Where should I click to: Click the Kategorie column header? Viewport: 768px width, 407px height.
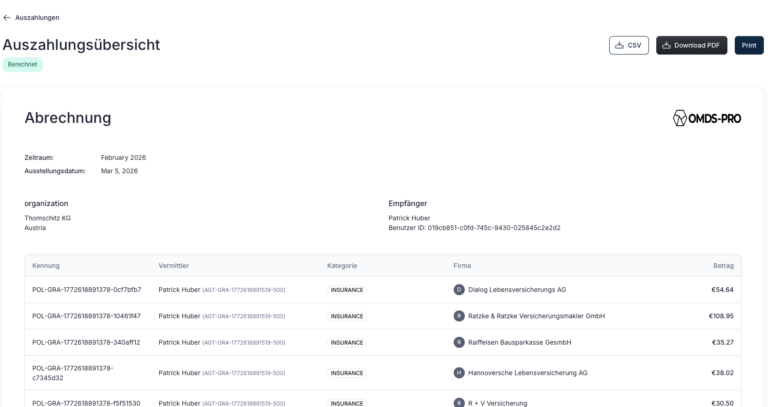[342, 265]
